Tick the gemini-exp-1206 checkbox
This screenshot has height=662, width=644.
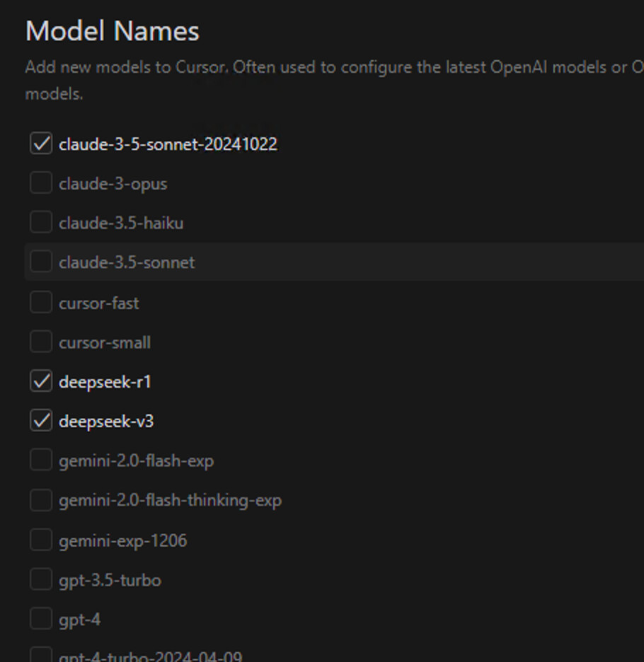(x=41, y=540)
